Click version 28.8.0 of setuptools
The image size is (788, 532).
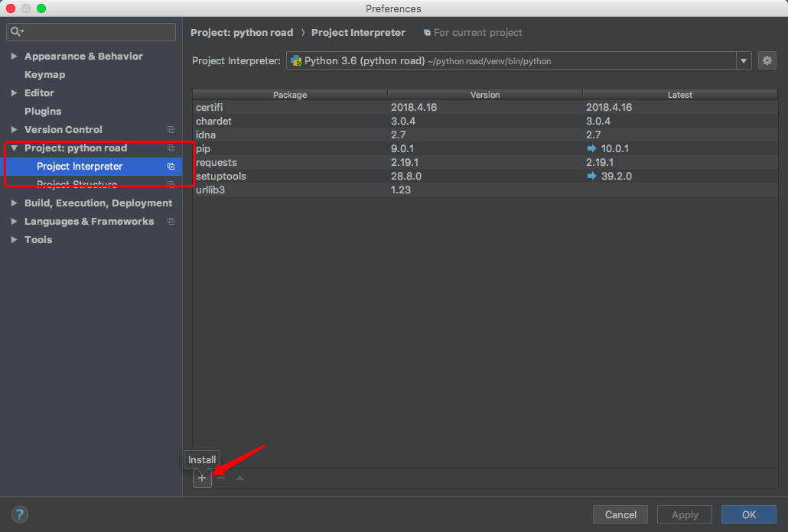tap(406, 176)
